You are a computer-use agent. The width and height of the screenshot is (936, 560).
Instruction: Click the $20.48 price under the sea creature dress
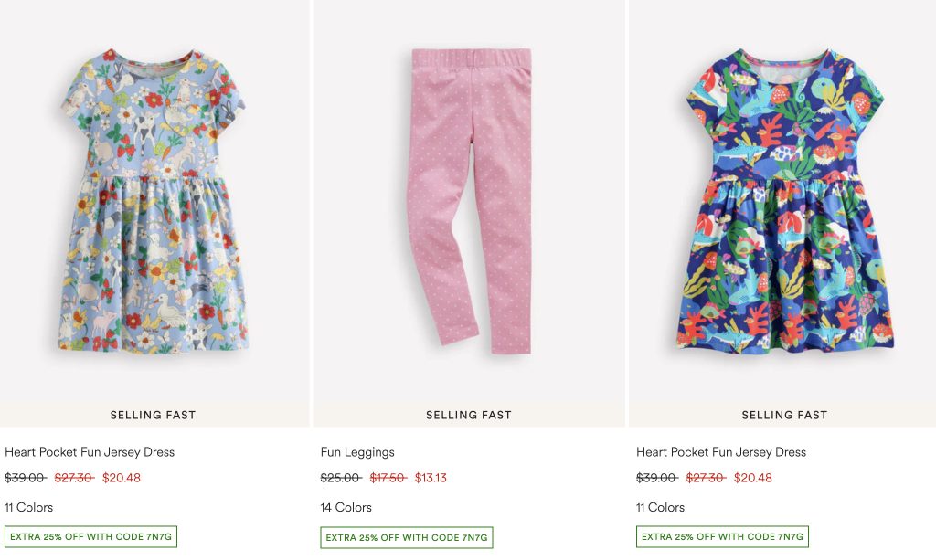(x=753, y=478)
